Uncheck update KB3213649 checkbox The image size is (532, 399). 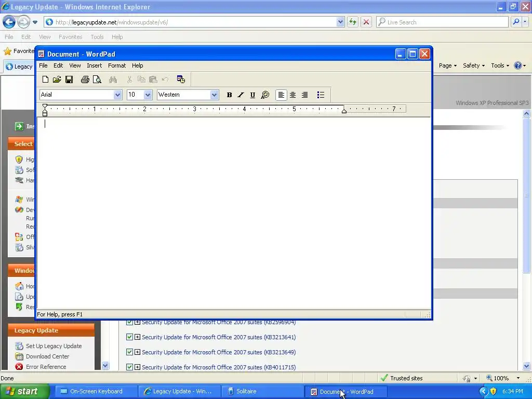coord(129,352)
